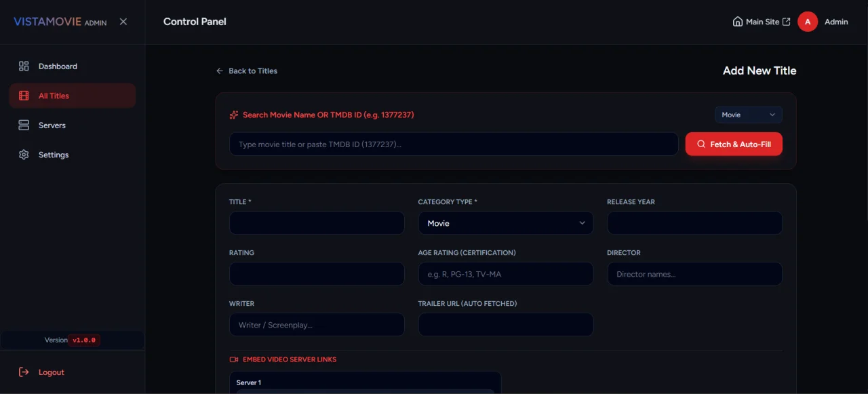Focus the Trailer URL input field
Viewport: 868px width, 394px height.
506,325
